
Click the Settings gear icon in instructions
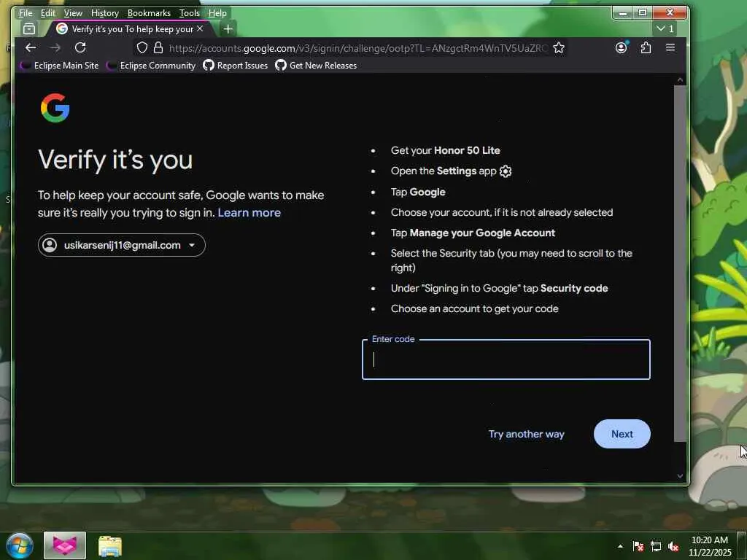[506, 171]
